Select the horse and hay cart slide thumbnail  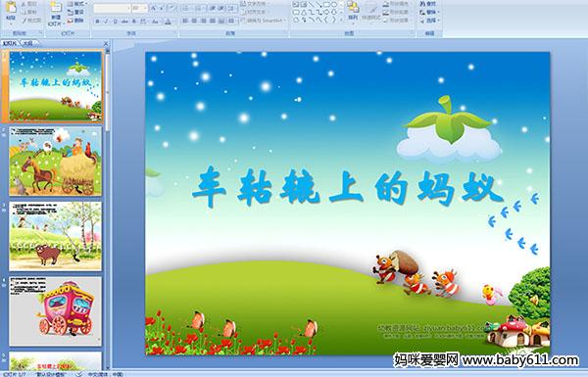tap(55, 161)
